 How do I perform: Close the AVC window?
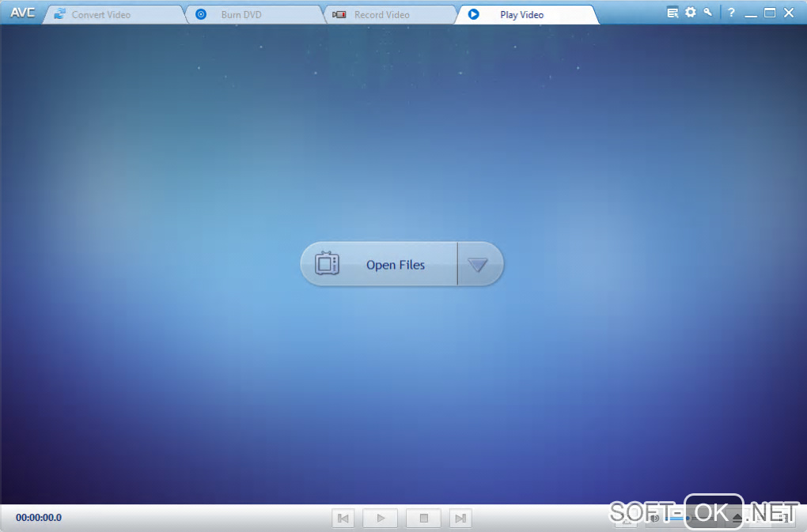click(x=789, y=13)
